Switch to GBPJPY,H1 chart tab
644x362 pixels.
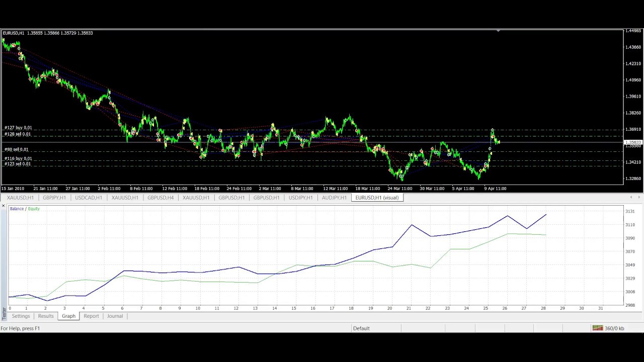[54, 198]
